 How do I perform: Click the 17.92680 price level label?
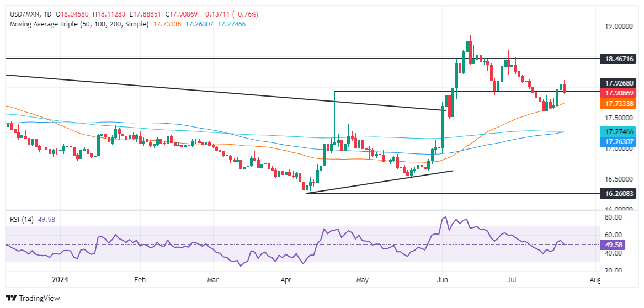click(620, 82)
